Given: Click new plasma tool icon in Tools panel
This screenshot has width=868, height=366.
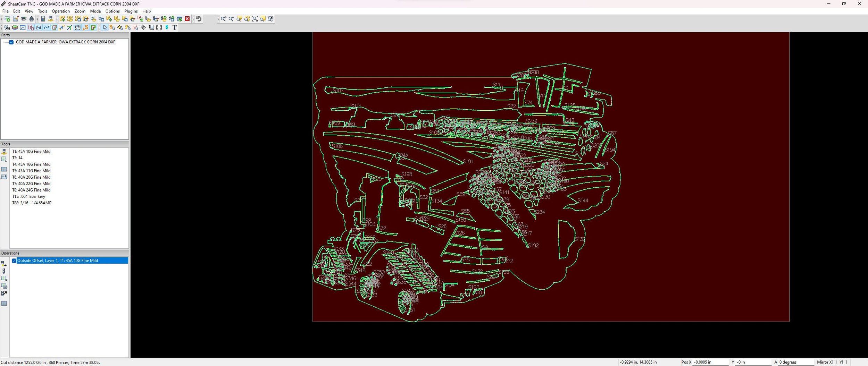Looking at the screenshot, I should (4, 152).
